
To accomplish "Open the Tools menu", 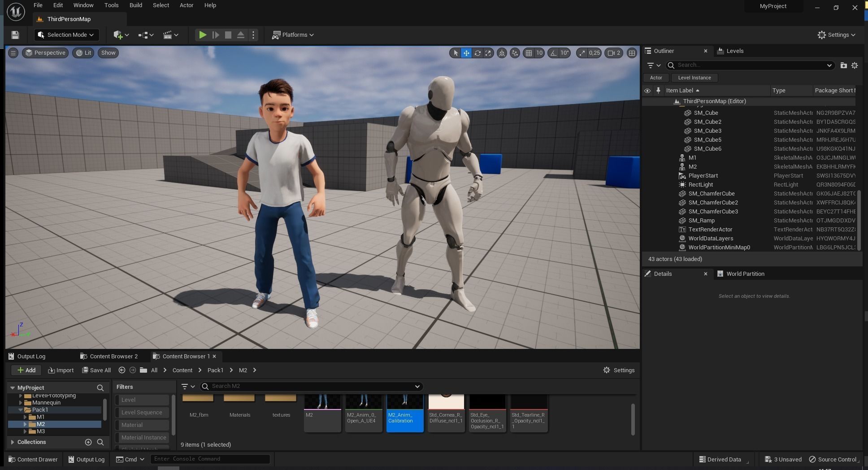I will click(111, 5).
